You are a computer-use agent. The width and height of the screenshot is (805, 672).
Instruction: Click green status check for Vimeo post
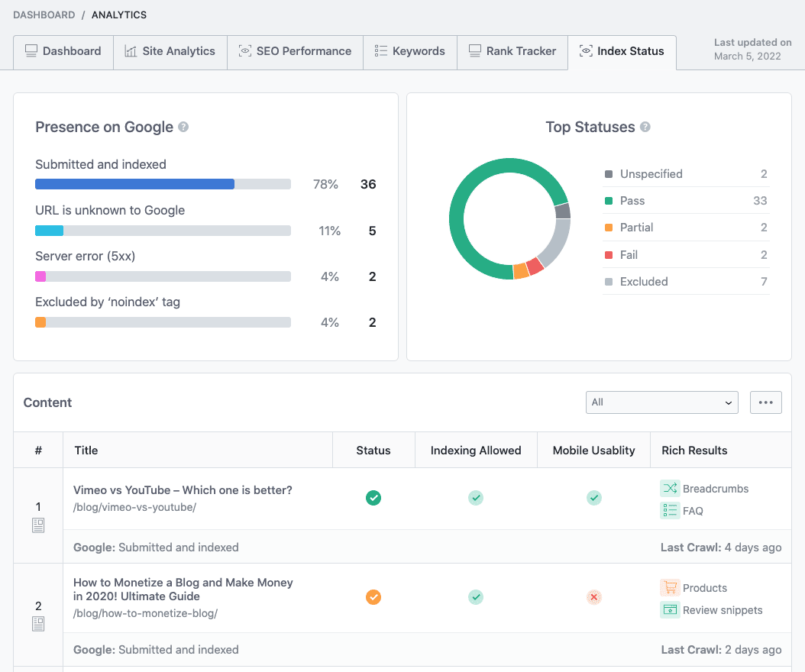tap(373, 498)
